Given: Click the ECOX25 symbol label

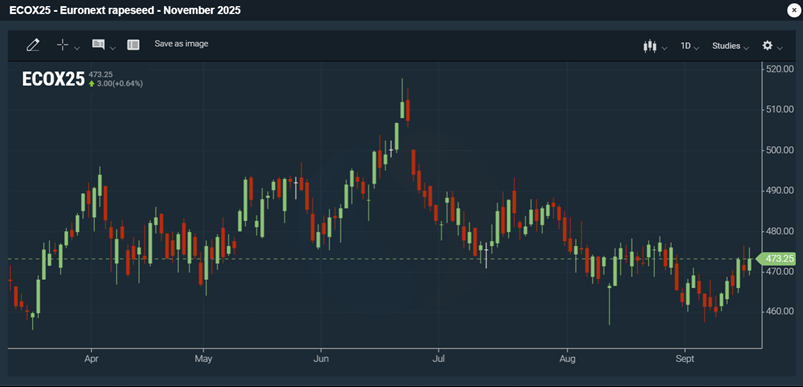Looking at the screenshot, I should click(53, 79).
